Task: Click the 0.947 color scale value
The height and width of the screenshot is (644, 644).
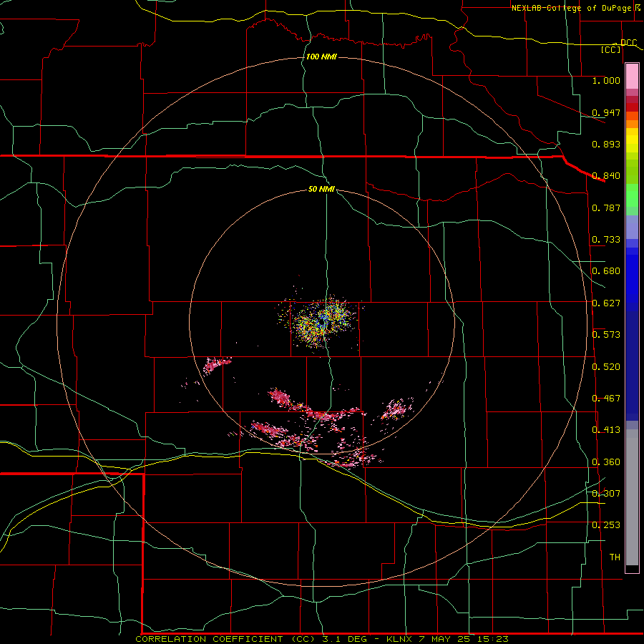Action: click(606, 112)
